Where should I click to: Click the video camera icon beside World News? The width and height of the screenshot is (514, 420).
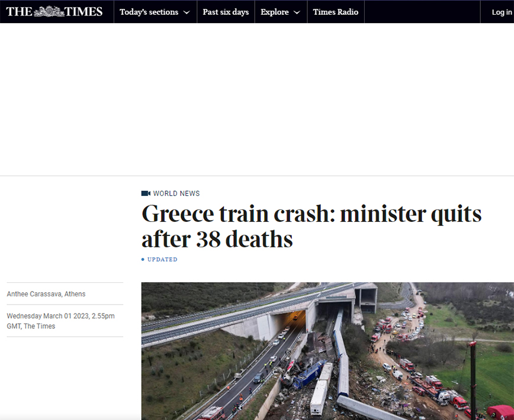pyautogui.click(x=146, y=193)
